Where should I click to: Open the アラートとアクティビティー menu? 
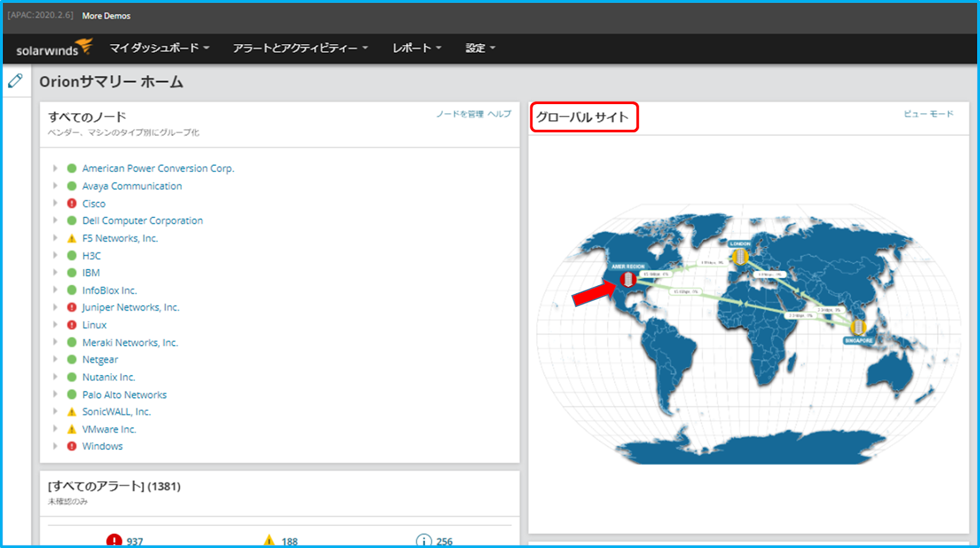click(x=300, y=48)
